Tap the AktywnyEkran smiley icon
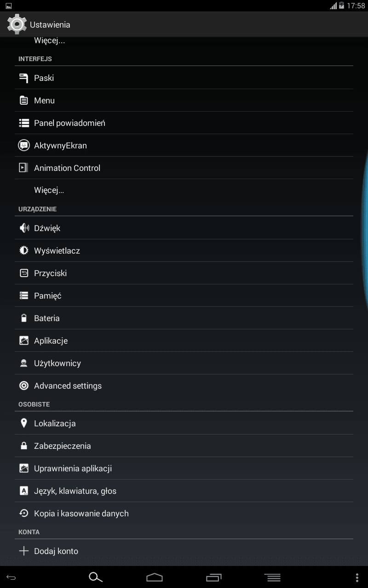The width and height of the screenshot is (368, 588). [23, 145]
